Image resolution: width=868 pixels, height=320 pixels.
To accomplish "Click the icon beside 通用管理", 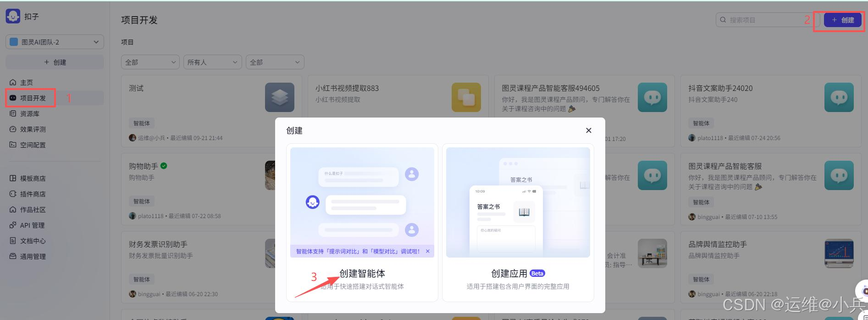I will (13, 256).
